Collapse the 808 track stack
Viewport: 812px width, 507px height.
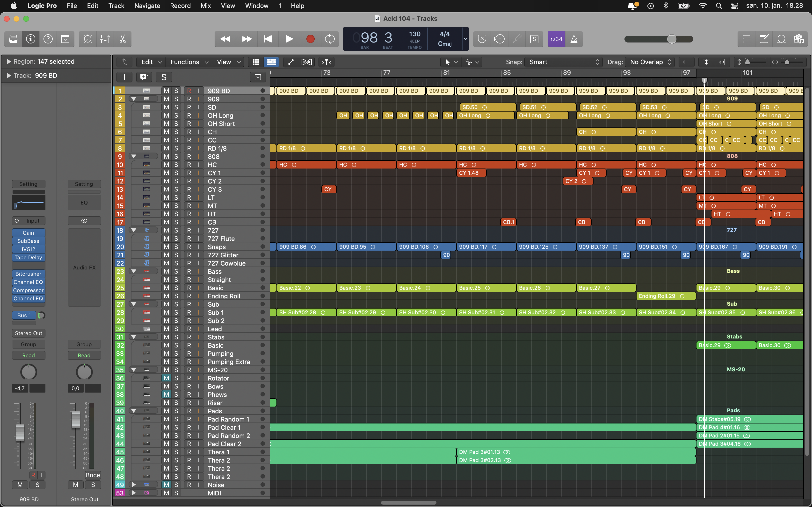point(134,156)
